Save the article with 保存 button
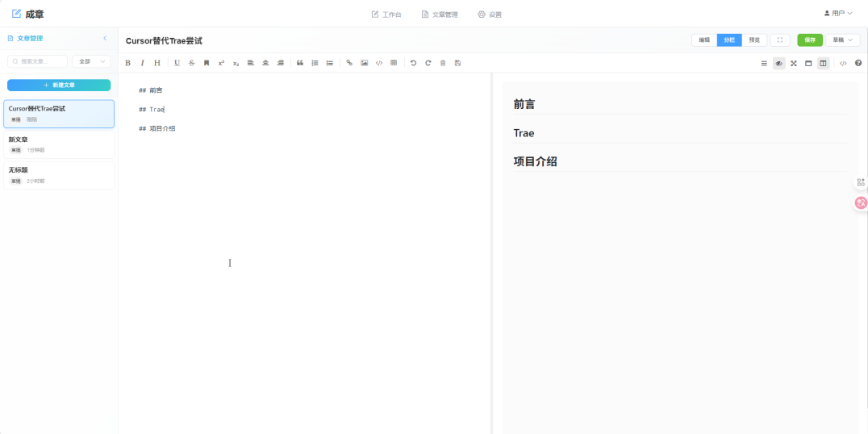 pyautogui.click(x=810, y=40)
